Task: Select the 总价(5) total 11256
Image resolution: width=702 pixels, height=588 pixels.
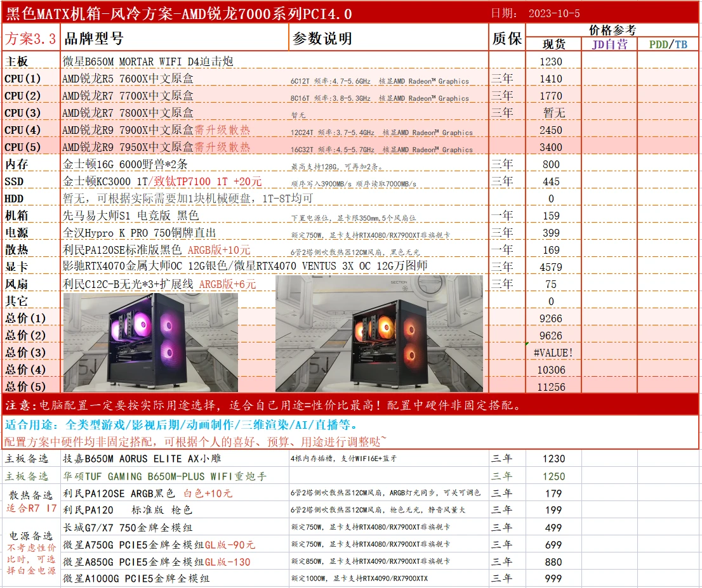Action: 551,387
